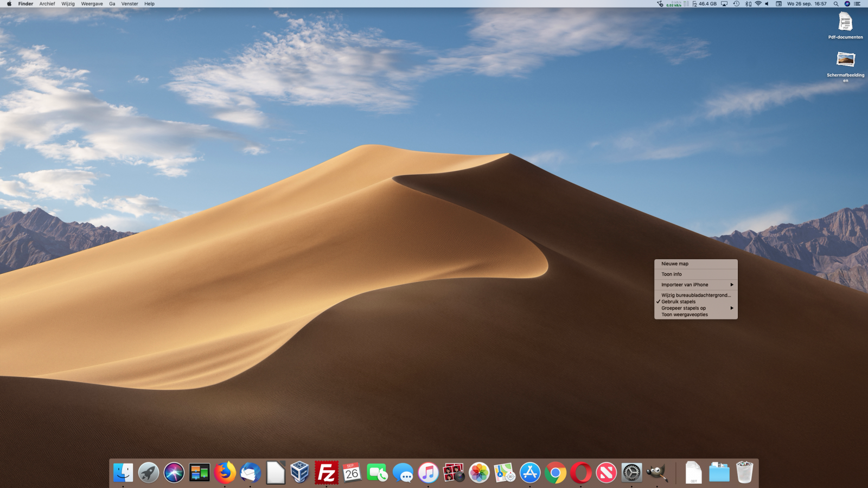Launch Opera browser from the dock
This screenshot has width=868, height=488.
pyautogui.click(x=580, y=473)
